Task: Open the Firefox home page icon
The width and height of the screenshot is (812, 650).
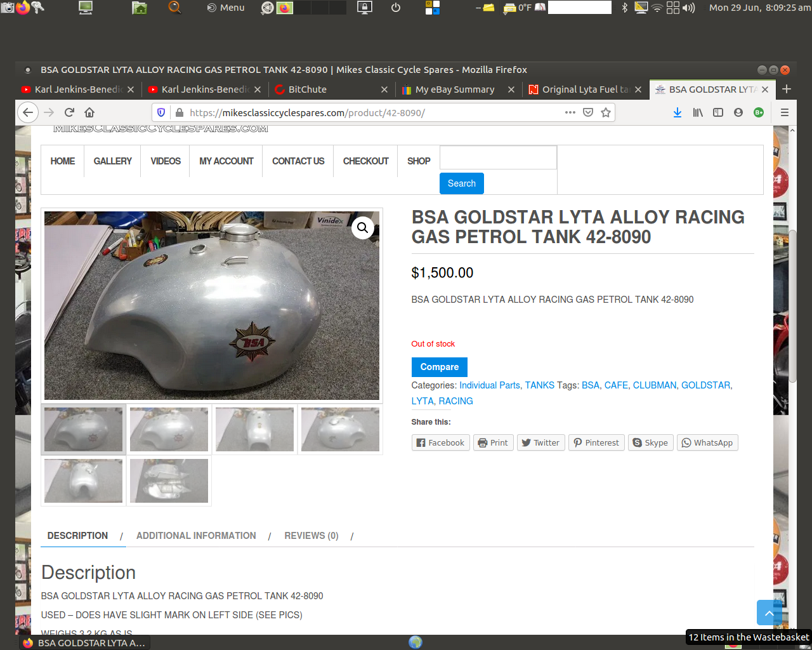Action: click(89, 112)
